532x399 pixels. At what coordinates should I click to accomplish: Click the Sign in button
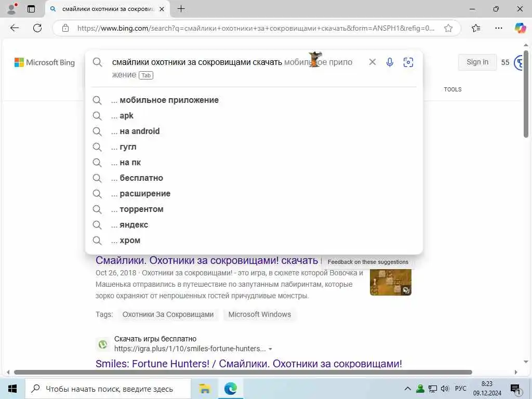[477, 62]
